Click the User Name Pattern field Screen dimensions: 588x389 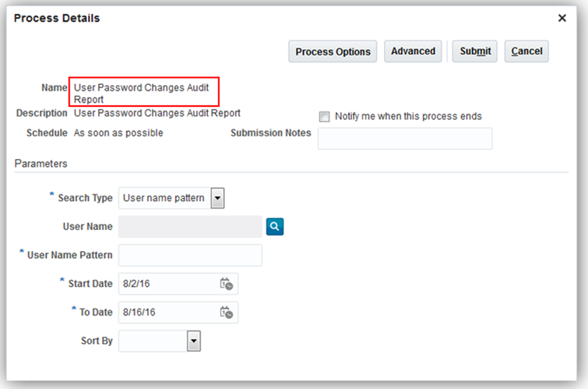click(x=190, y=256)
